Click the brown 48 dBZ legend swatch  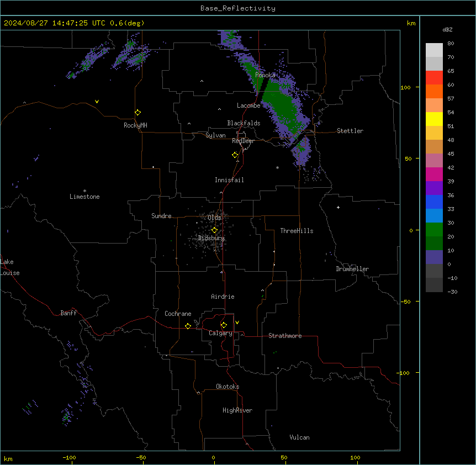click(434, 146)
